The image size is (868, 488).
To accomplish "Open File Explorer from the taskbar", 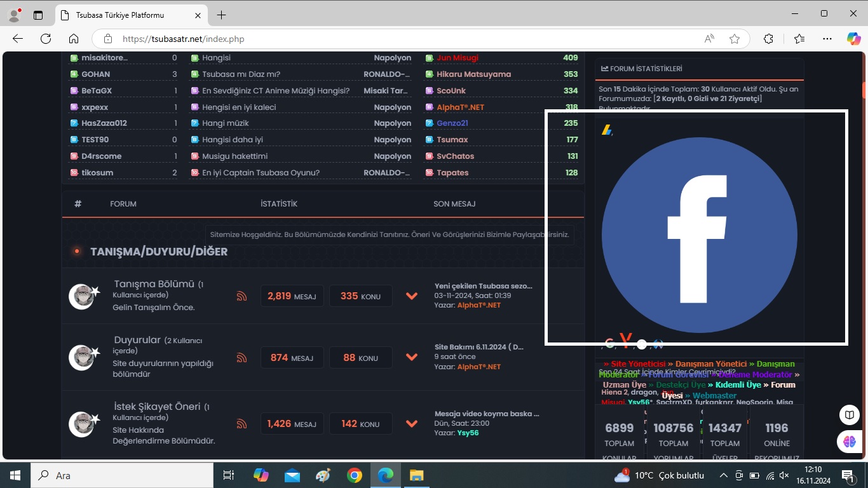I will click(416, 475).
